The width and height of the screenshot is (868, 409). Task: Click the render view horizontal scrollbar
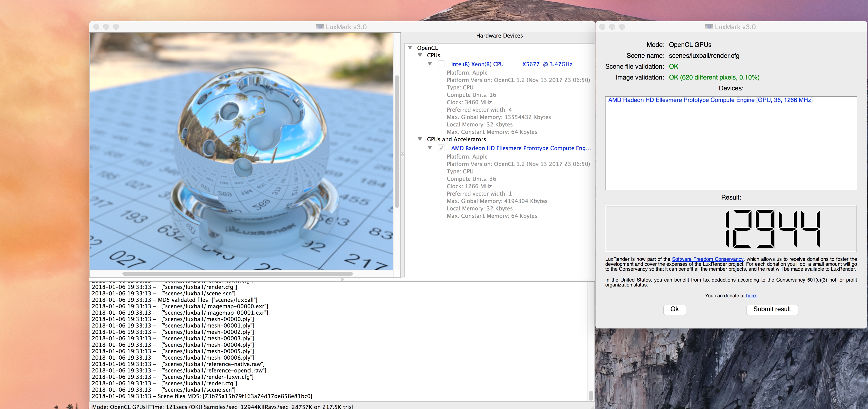click(237, 273)
